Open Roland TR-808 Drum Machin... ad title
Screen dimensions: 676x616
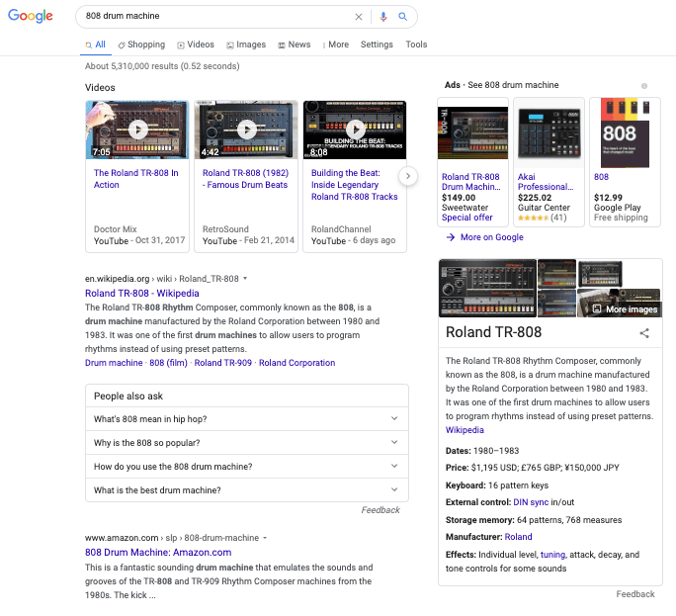[470, 182]
